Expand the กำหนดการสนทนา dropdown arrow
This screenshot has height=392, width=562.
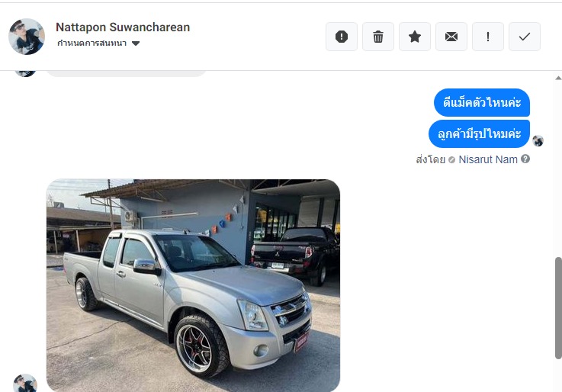[136, 43]
